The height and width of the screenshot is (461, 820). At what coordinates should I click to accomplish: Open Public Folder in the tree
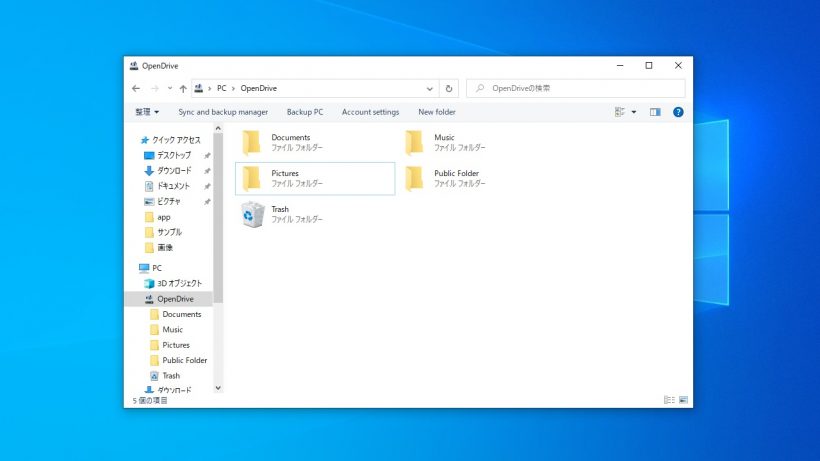pos(184,360)
